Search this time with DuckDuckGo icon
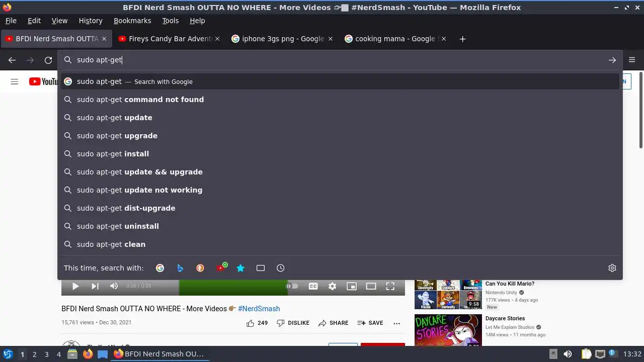The height and width of the screenshot is (362, 644). (x=200, y=268)
